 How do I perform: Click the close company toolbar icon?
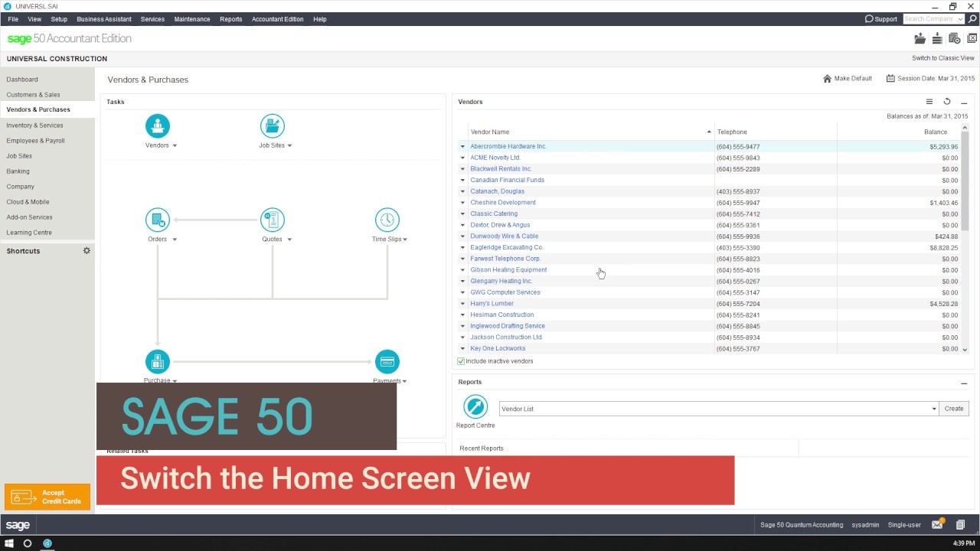coord(972,38)
